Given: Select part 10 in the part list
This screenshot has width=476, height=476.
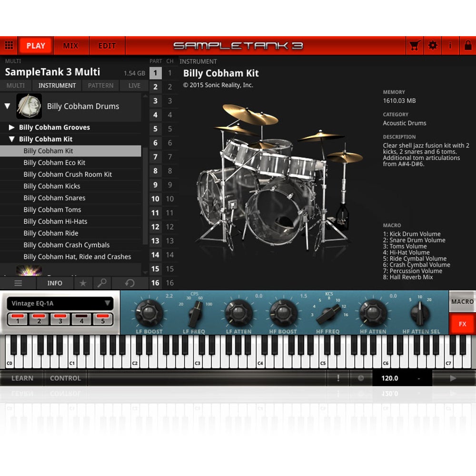Looking at the screenshot, I should coord(155,199).
